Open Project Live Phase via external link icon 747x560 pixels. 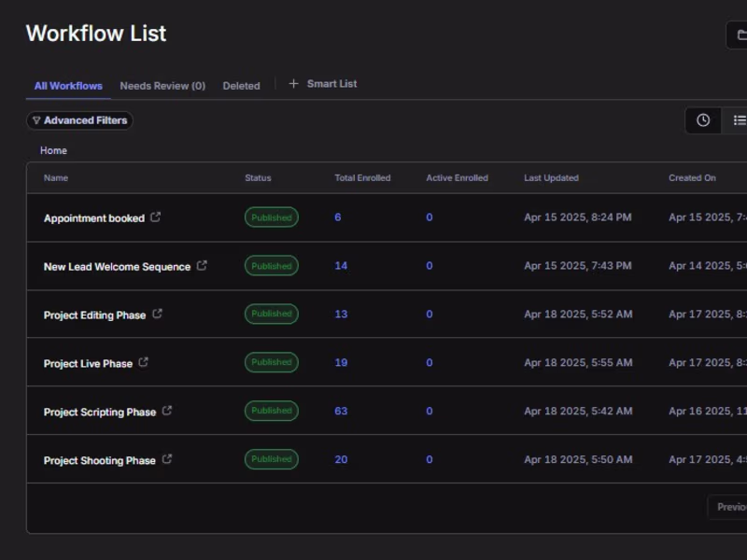click(144, 363)
